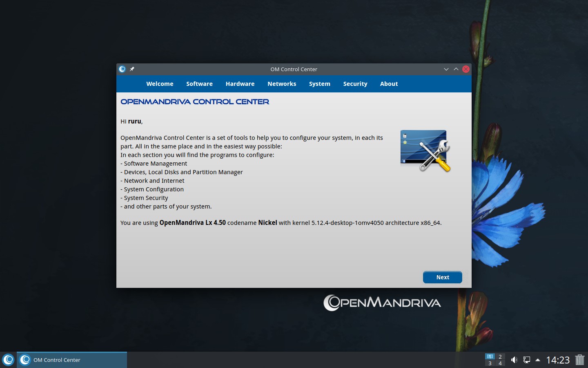The image size is (588, 368).
Task: Select the OM Control Center taskbar entry
Action: click(x=72, y=360)
